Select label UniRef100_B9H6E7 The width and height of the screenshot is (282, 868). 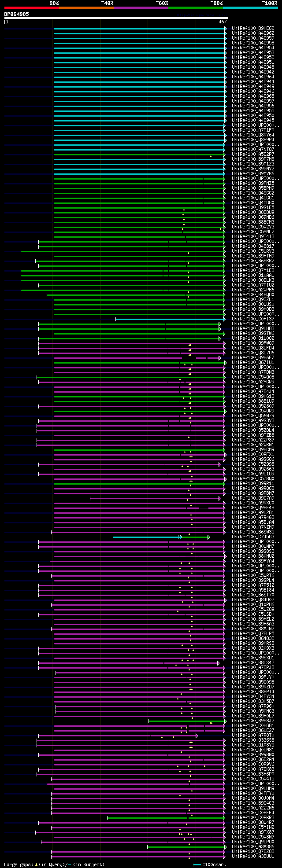pos(253,357)
